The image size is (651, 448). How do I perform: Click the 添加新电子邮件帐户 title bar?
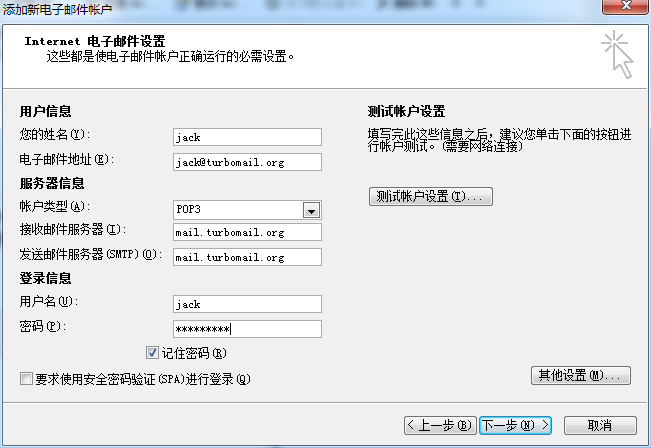(x=300, y=9)
